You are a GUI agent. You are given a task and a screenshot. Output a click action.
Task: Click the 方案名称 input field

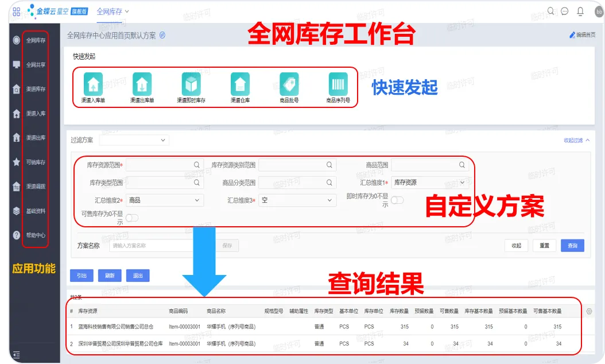coord(151,246)
